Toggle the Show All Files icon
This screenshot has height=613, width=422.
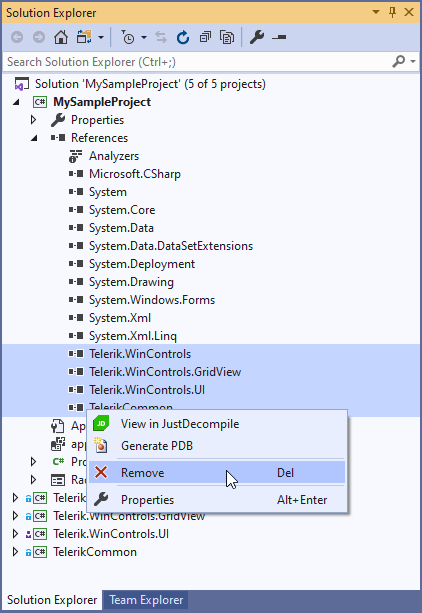tap(227, 38)
